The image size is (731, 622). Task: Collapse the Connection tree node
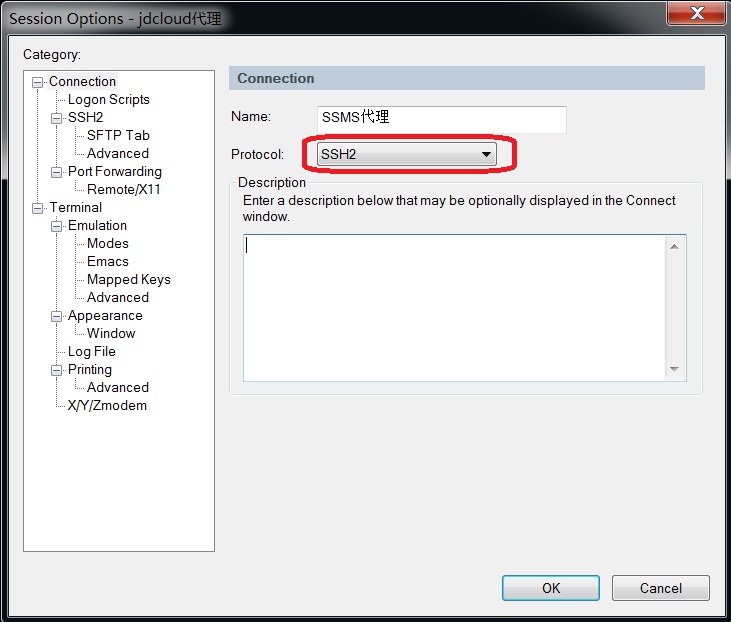click(37, 83)
